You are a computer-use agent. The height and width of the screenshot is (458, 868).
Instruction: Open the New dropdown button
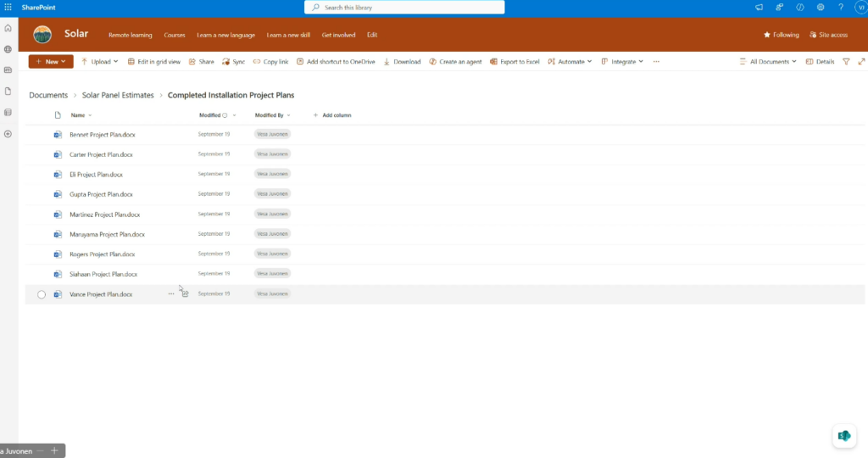51,62
